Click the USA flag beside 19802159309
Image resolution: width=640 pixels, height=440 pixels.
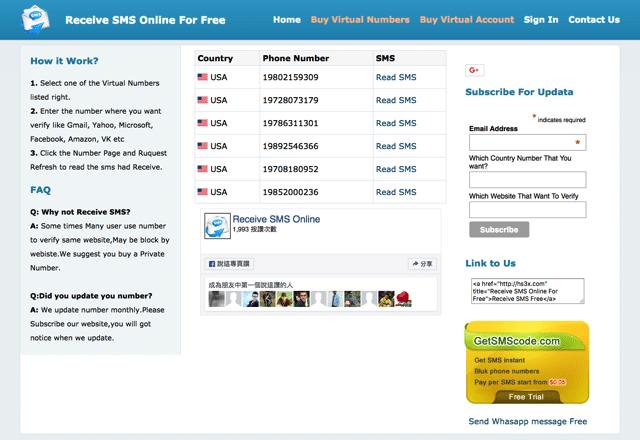tap(204, 77)
